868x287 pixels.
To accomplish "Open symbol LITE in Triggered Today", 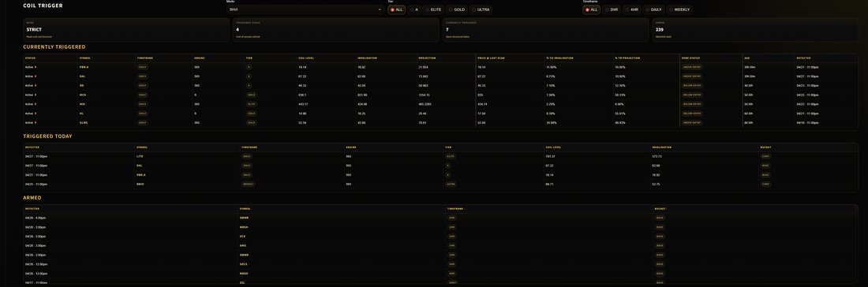I will click(x=140, y=156).
